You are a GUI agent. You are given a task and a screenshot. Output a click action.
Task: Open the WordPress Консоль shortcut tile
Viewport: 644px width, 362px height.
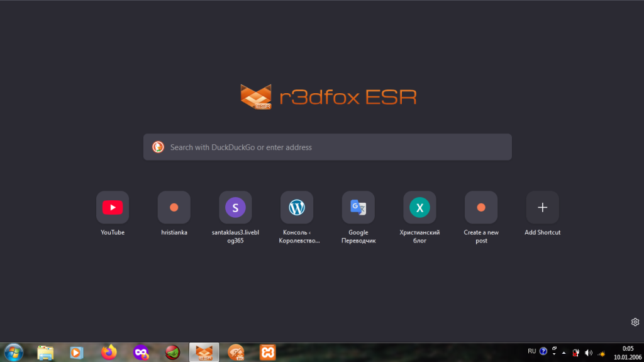click(x=297, y=207)
